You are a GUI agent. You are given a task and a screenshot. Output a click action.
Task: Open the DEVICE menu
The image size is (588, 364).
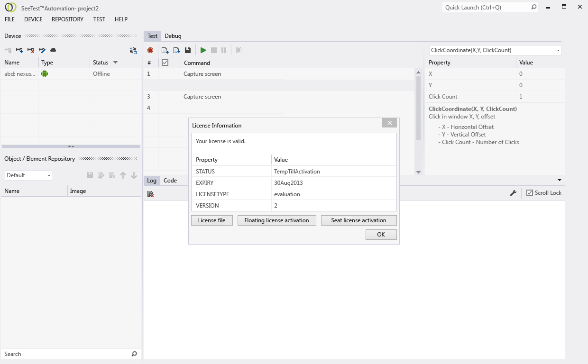[x=33, y=19]
